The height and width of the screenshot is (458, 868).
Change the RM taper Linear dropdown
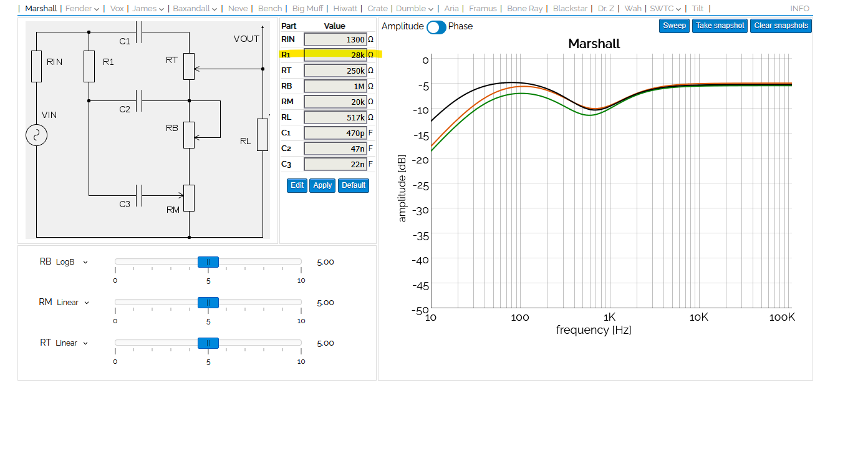click(73, 303)
